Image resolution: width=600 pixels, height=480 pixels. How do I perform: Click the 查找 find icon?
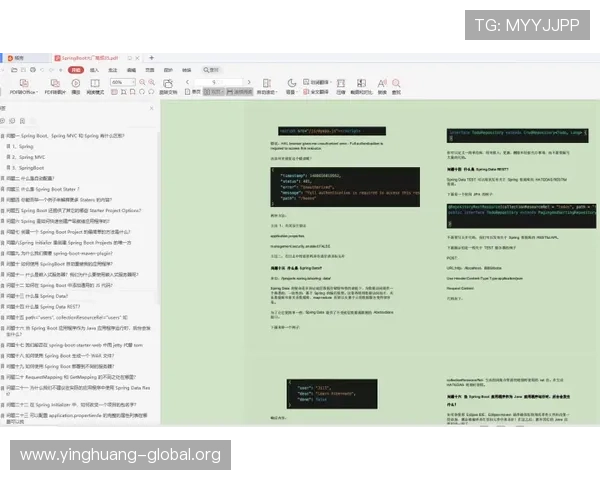(396, 83)
